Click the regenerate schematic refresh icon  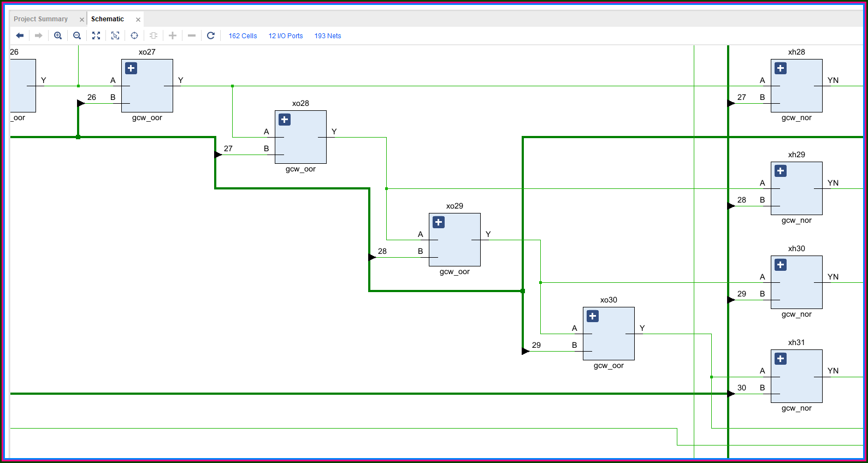point(211,35)
